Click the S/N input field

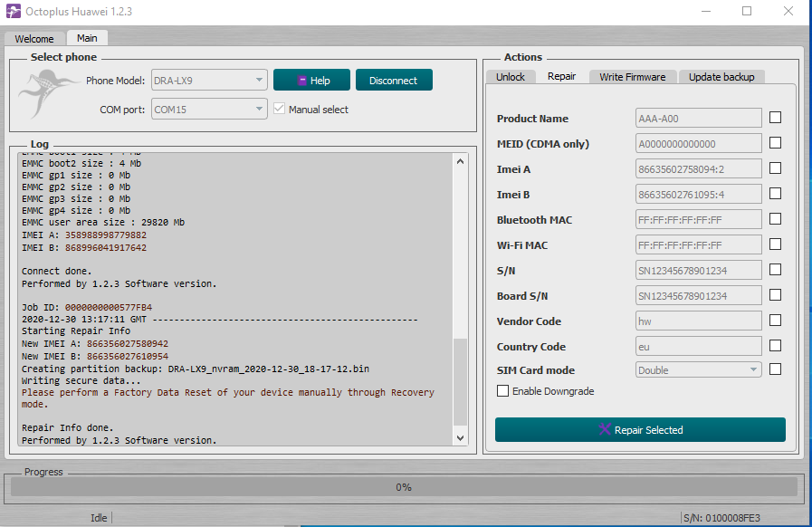[699, 271]
